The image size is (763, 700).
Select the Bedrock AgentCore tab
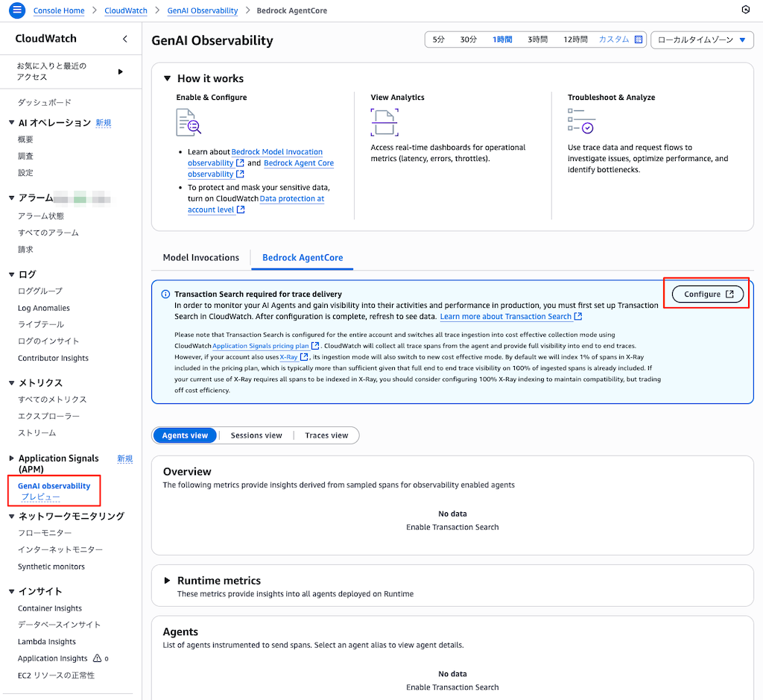tap(303, 257)
